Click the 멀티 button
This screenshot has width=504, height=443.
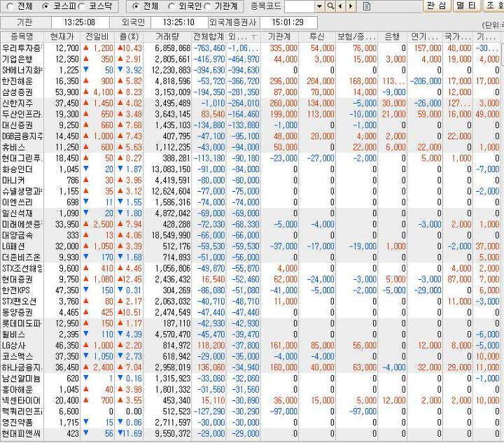coord(467,6)
